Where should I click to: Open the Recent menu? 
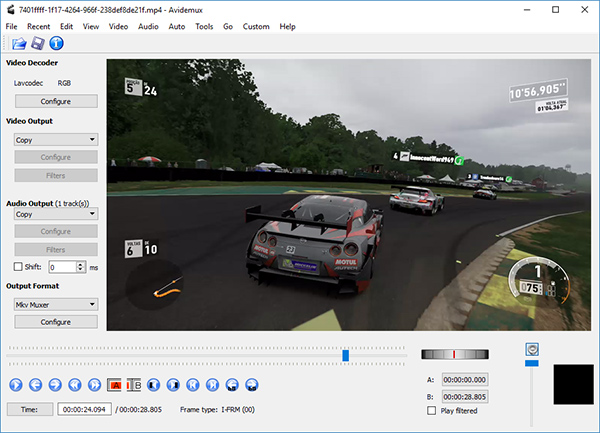pos(39,26)
